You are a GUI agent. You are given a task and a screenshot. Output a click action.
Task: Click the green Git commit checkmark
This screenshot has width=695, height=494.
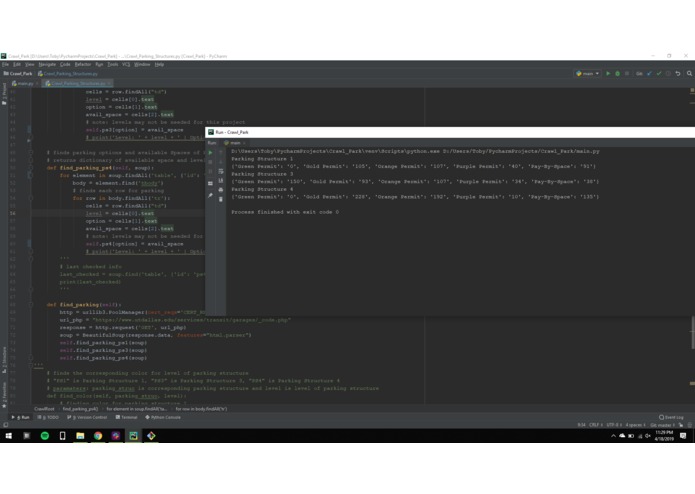[x=659, y=74]
